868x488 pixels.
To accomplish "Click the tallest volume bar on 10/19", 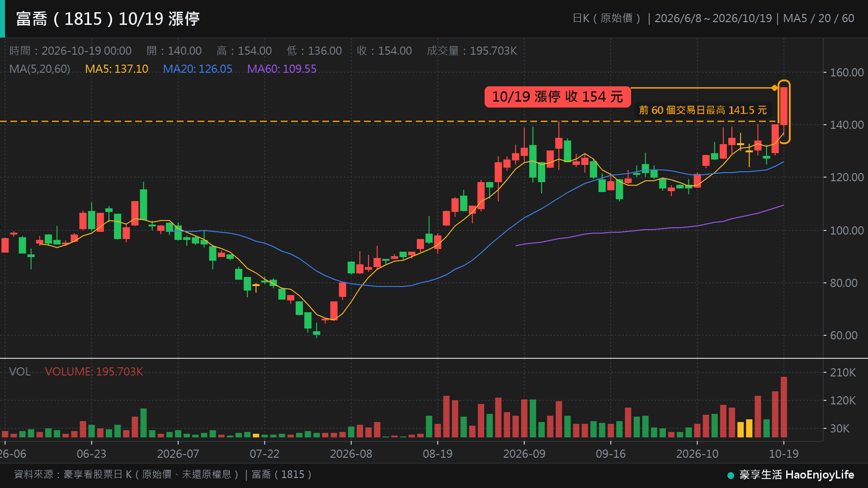I will 784,407.
